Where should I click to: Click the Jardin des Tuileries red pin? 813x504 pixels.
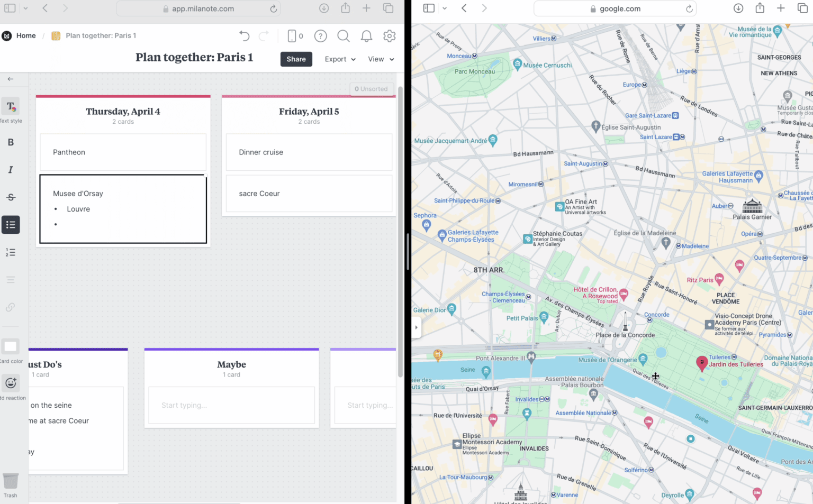[702, 364]
